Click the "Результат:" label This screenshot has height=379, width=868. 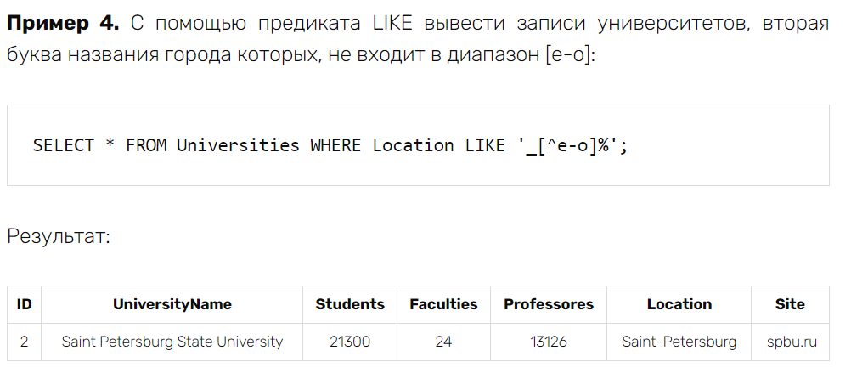pos(59,237)
